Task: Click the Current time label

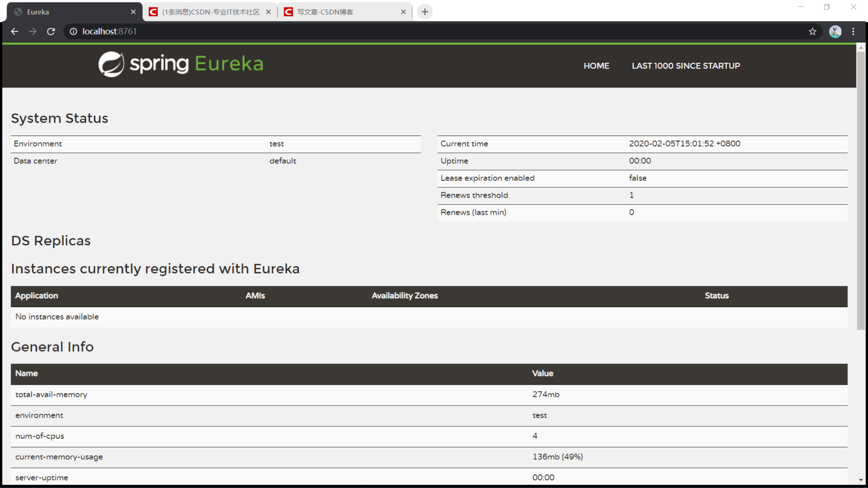Action: pyautogui.click(x=464, y=144)
